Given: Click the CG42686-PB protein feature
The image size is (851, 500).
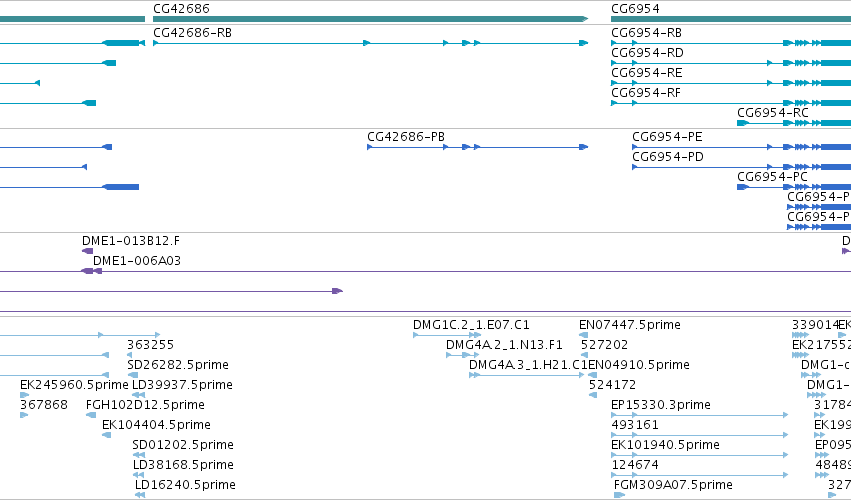Looking at the screenshot, I should pyautogui.click(x=478, y=147).
